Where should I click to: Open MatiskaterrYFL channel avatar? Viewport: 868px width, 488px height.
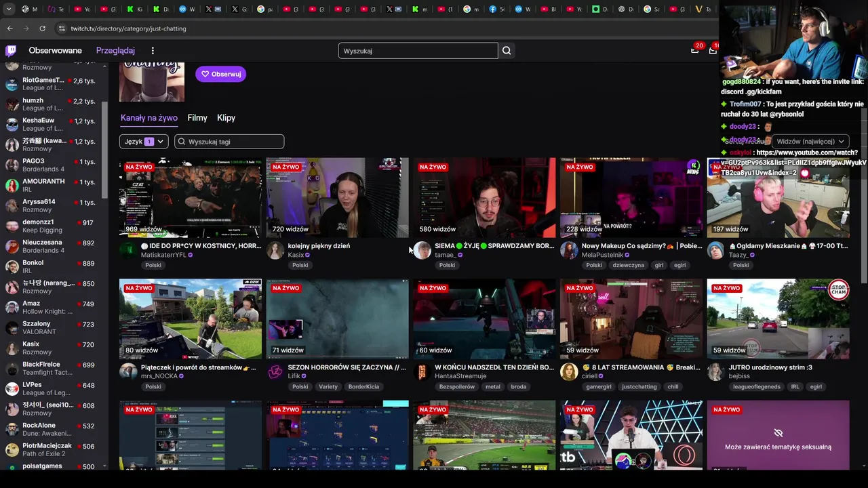click(x=128, y=250)
